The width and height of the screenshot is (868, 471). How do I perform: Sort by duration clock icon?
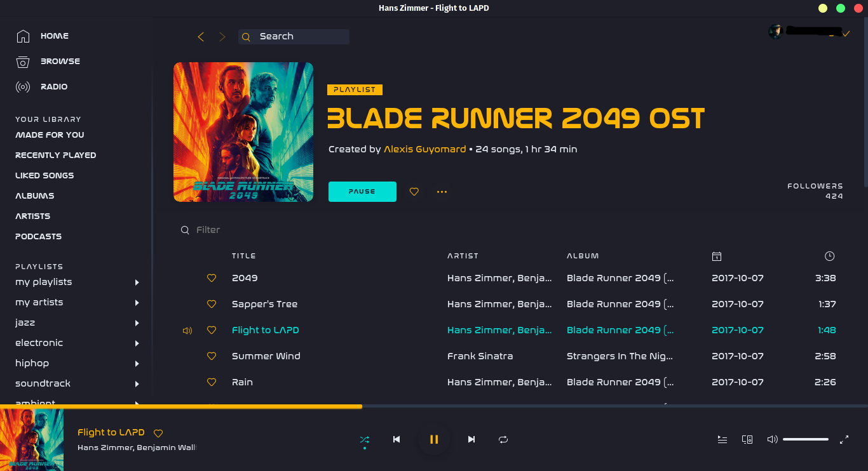point(829,256)
